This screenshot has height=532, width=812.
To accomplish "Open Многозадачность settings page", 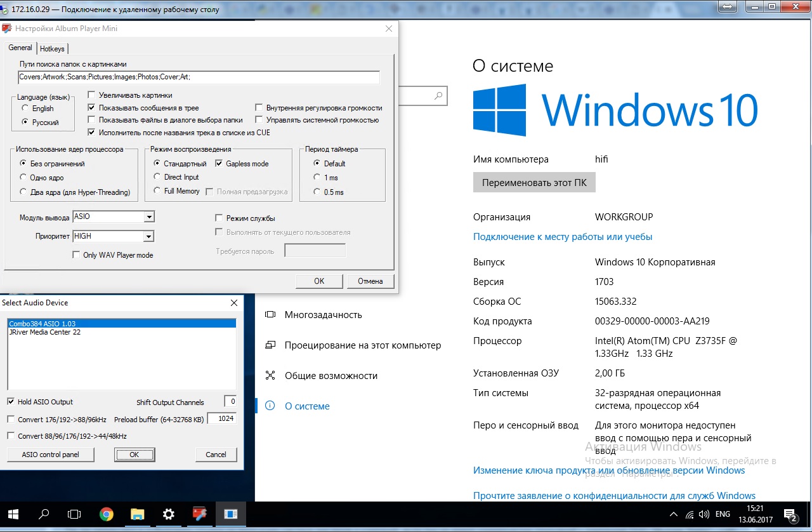I will pyautogui.click(x=324, y=314).
